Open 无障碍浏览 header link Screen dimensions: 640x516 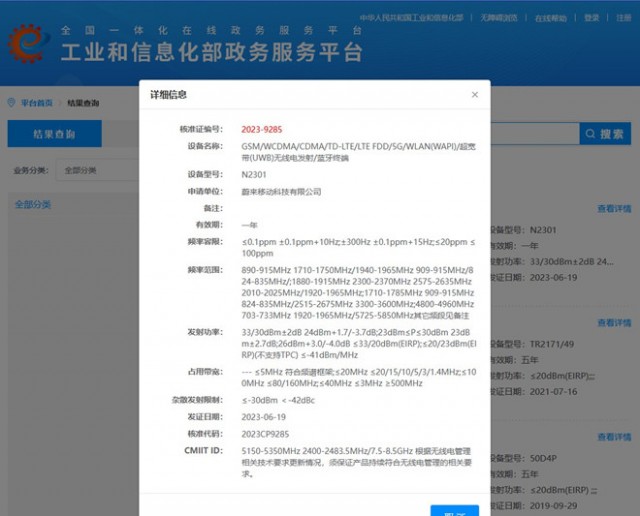point(499,18)
